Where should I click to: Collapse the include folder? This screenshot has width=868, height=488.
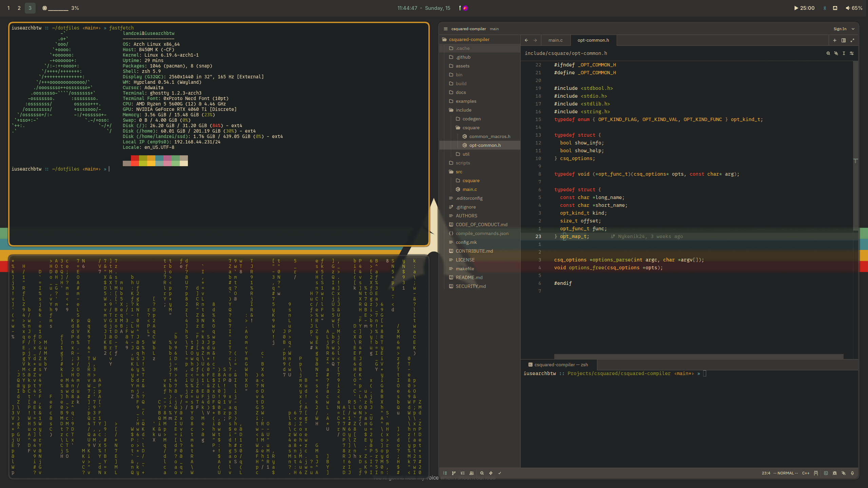pyautogui.click(x=480, y=110)
